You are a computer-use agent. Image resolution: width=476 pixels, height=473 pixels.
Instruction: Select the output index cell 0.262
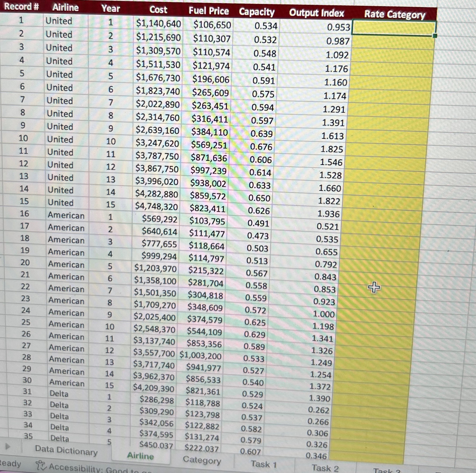pyautogui.click(x=319, y=410)
